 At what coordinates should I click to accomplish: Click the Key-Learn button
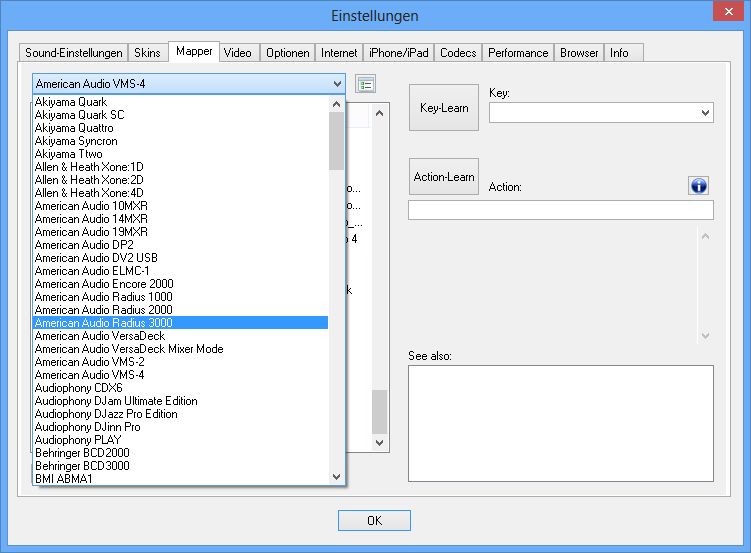pos(444,108)
